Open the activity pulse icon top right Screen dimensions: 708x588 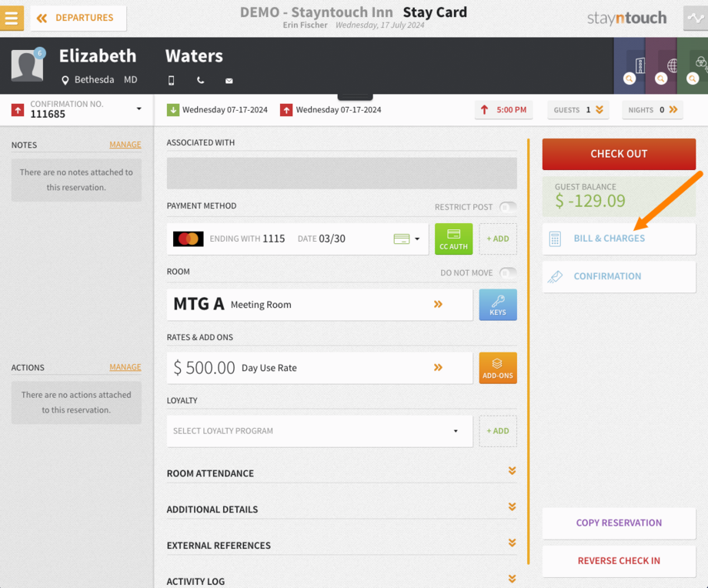(x=696, y=18)
